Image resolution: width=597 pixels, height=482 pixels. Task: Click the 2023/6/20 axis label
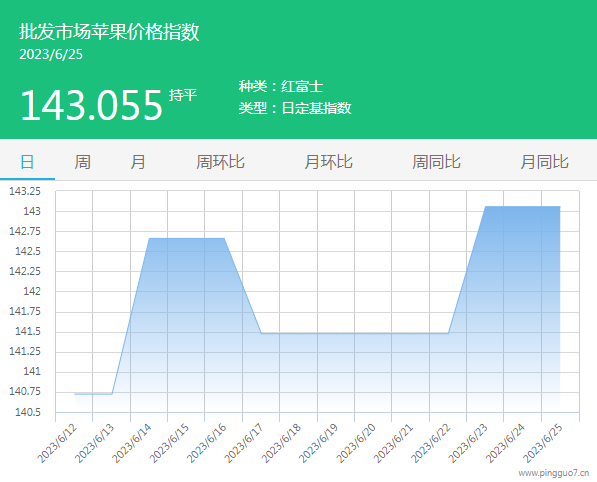356,443
